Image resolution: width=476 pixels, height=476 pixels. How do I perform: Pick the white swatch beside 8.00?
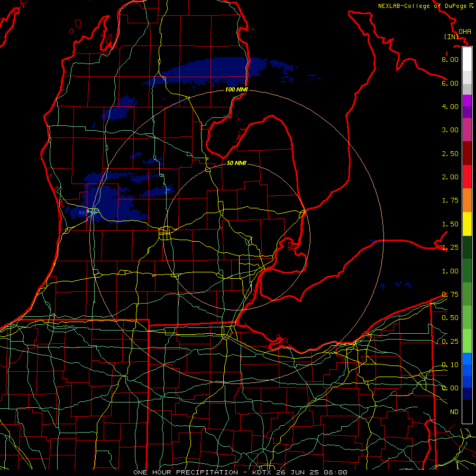coord(467,59)
